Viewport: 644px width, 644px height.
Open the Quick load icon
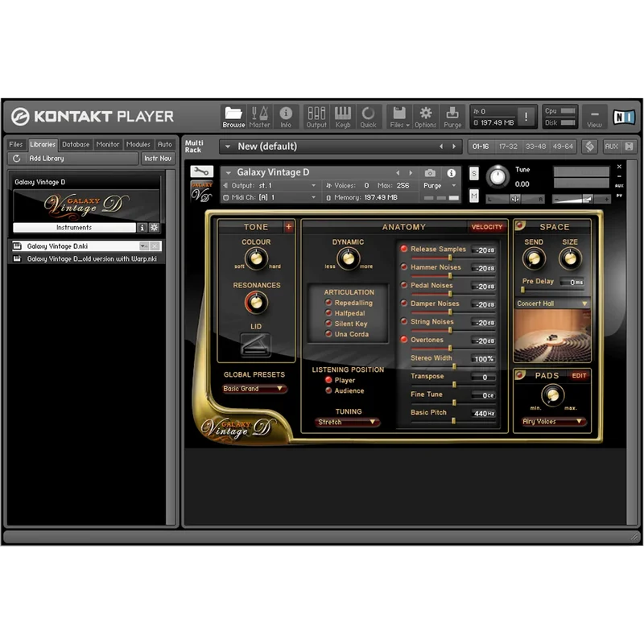369,117
